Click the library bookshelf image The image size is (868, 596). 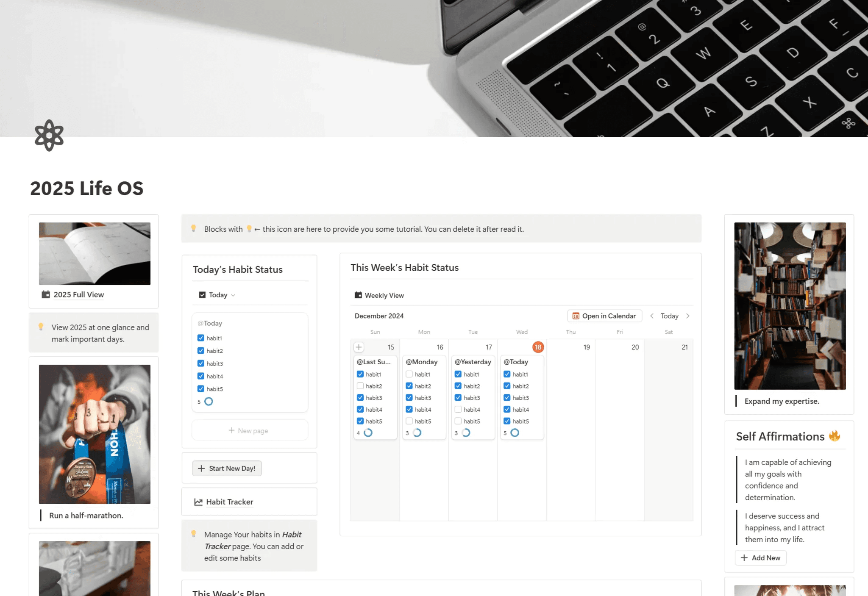(790, 305)
